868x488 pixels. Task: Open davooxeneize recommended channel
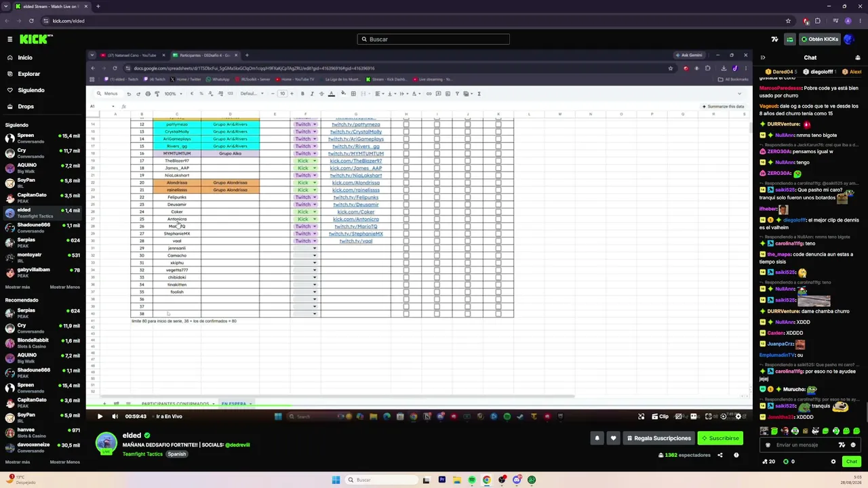point(42,447)
